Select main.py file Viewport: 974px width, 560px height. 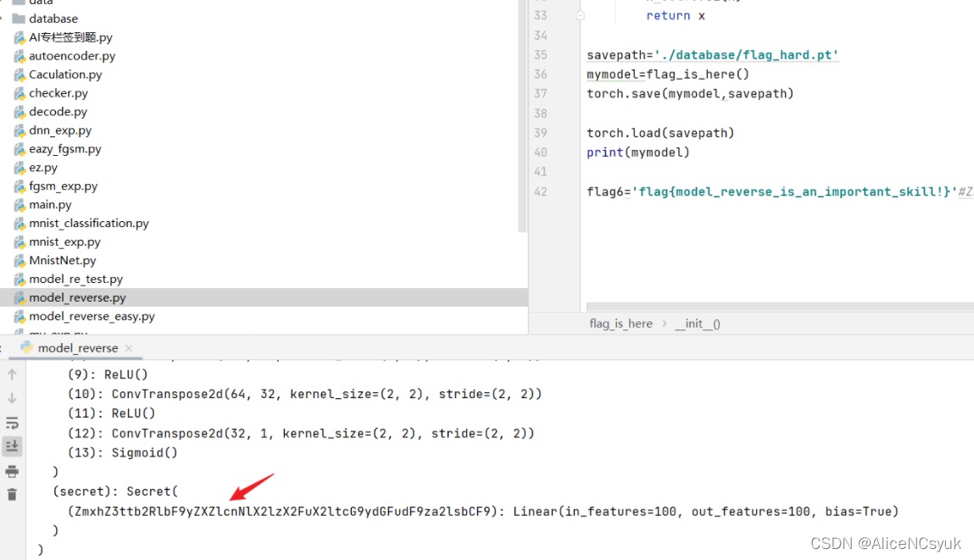point(50,205)
